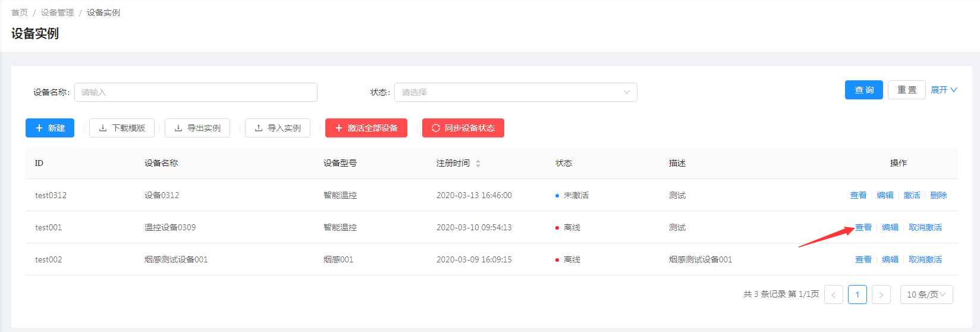The image size is (980, 332).
Task: Open 设备管理 in the breadcrumb
Action: pyautogui.click(x=57, y=12)
